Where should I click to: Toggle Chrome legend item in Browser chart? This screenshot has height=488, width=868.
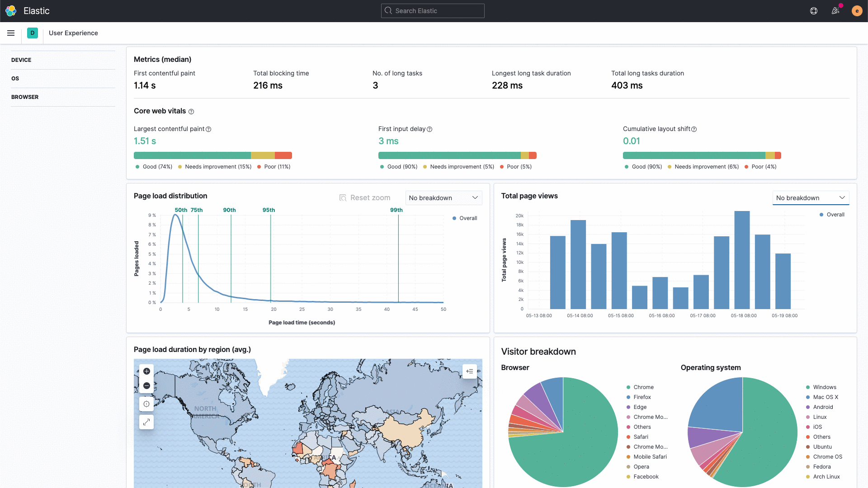[x=643, y=387]
